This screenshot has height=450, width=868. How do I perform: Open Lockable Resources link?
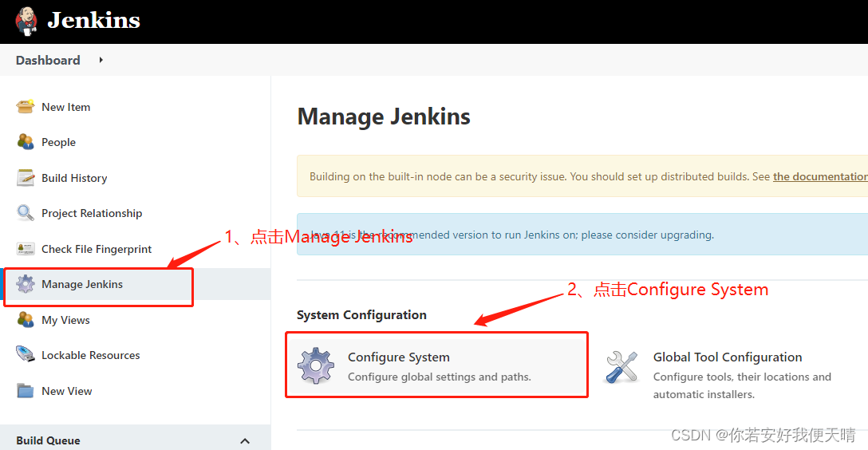[x=91, y=355]
